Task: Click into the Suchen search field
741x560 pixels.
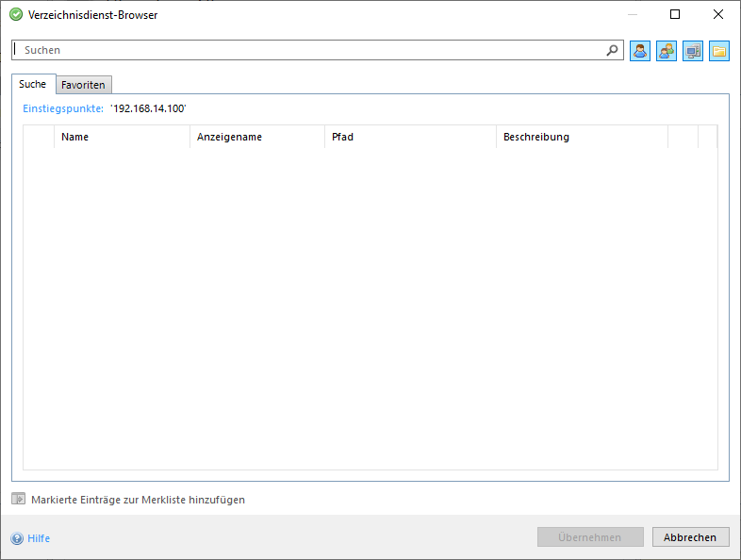Action: [x=311, y=50]
